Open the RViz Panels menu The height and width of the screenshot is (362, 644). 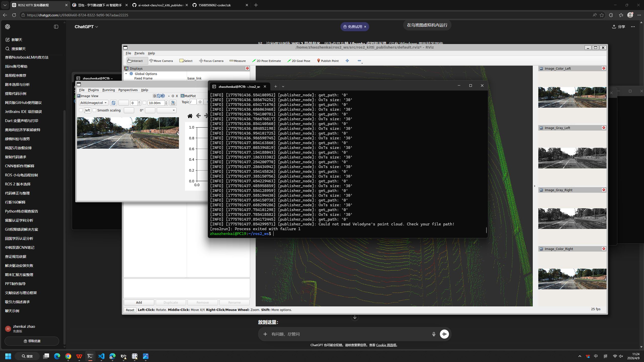(139, 53)
